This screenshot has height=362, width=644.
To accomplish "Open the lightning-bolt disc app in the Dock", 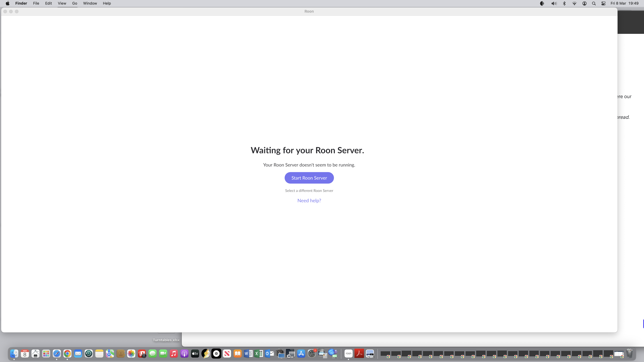I will 206,354.
